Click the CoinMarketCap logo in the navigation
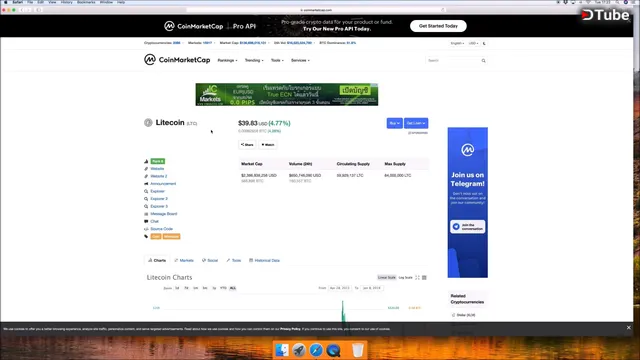640x360 pixels. click(x=177, y=60)
